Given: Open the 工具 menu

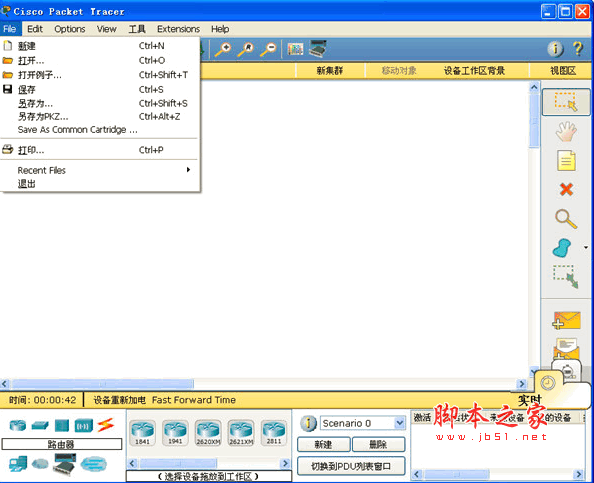Looking at the screenshot, I should [137, 29].
